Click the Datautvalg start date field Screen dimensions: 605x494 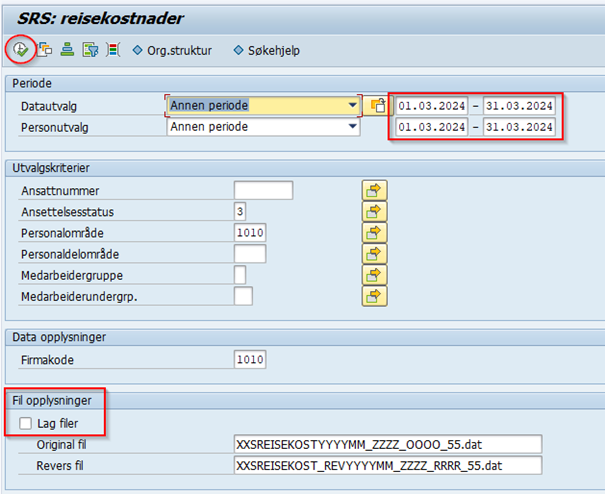(x=431, y=106)
